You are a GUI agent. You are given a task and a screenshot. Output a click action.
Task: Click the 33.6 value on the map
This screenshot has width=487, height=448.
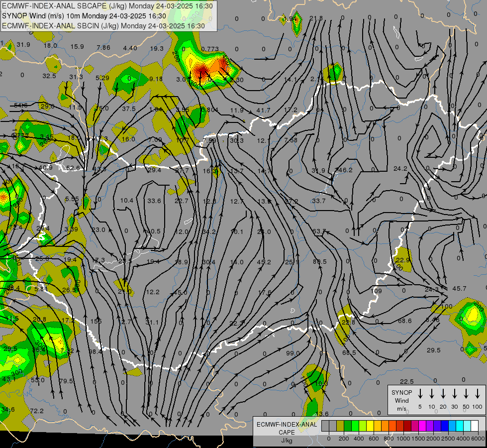tap(154, 201)
